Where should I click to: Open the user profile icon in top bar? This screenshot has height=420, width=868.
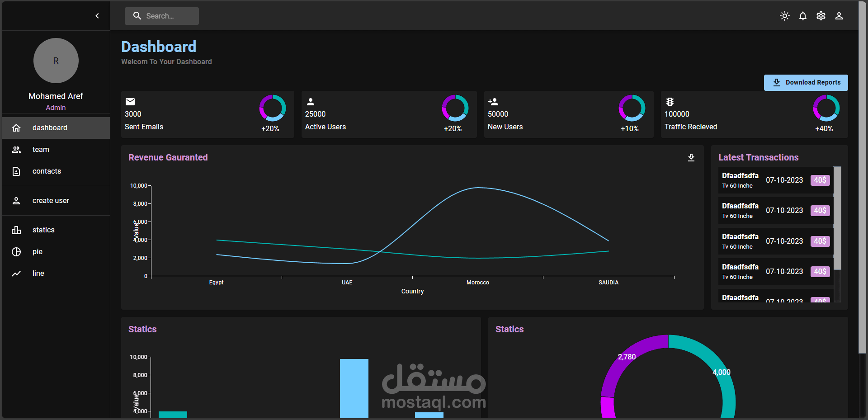tap(839, 16)
